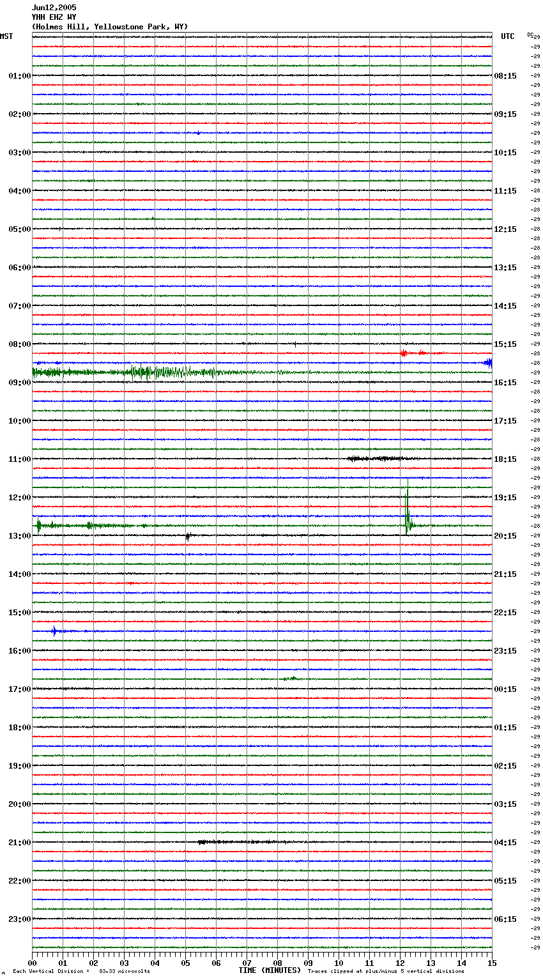Click the blue burst on the 15:30 trace
The image size is (543, 980).
tap(54, 631)
